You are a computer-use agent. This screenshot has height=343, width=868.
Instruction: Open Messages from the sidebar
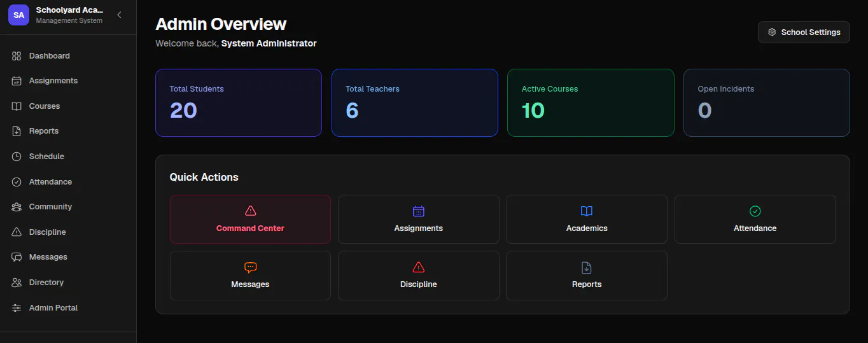(68, 257)
